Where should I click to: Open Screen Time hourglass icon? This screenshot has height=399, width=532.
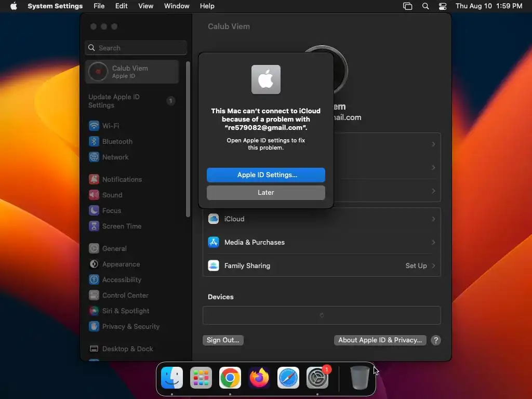(94, 226)
